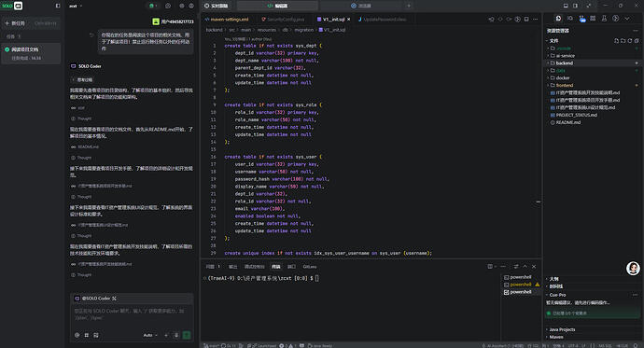The width and height of the screenshot is (644, 348).
Task: Remove the @SOLO Coder chip
Action: [x=114, y=299]
